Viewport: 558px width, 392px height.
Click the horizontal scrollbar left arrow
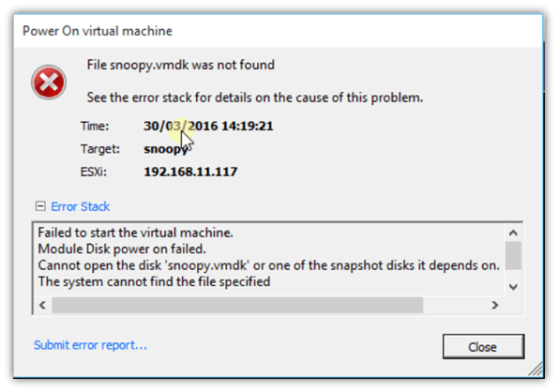42,305
